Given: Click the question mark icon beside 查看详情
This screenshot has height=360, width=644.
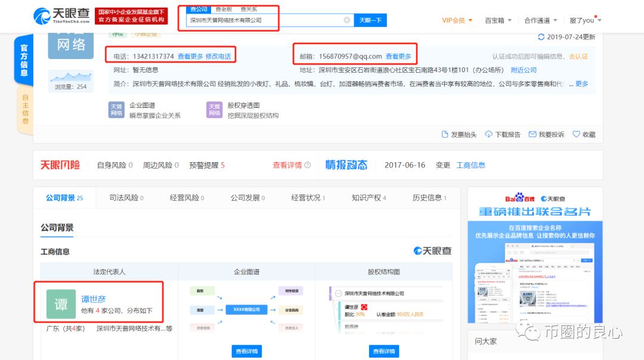Looking at the screenshot, I should [308, 165].
